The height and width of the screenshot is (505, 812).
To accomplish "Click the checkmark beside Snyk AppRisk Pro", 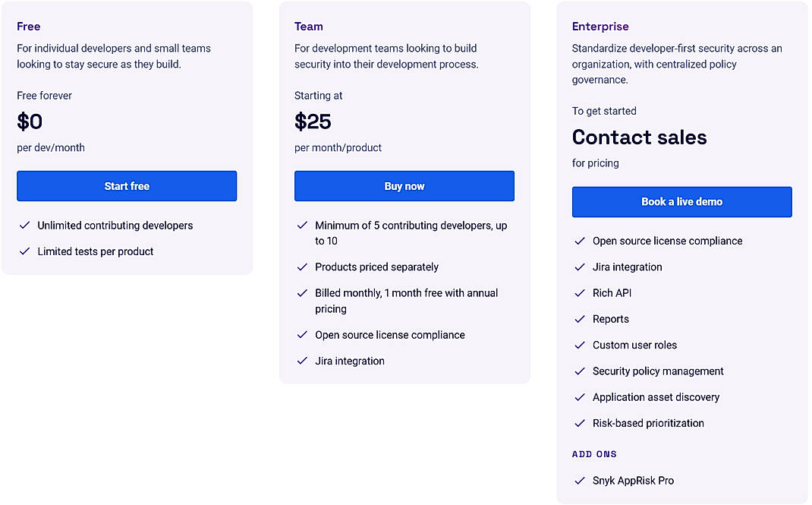I will tap(579, 480).
